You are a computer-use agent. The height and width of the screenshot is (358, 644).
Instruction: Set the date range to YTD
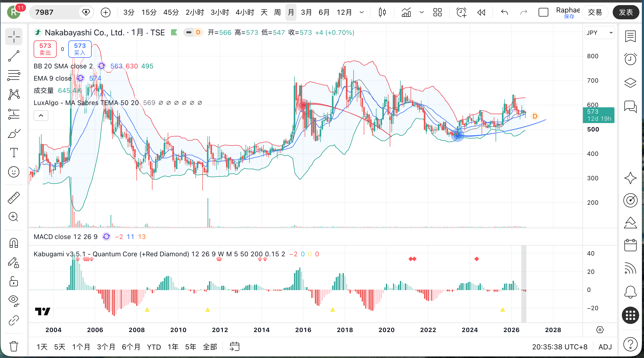pos(154,347)
